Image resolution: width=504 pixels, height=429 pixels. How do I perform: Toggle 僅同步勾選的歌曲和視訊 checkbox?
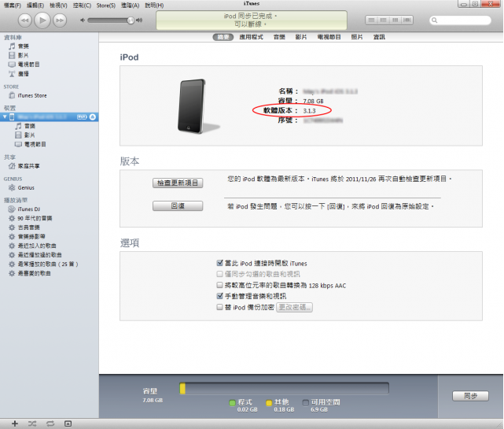(x=220, y=274)
